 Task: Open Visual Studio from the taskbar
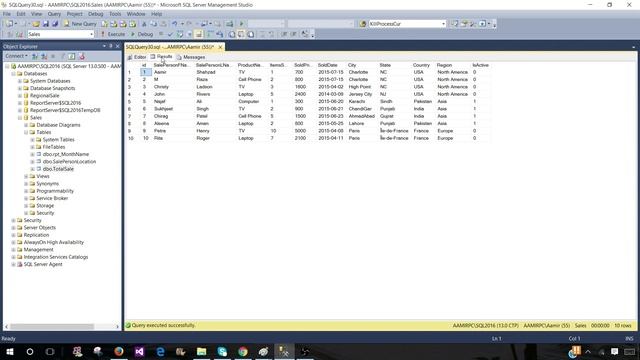140,351
